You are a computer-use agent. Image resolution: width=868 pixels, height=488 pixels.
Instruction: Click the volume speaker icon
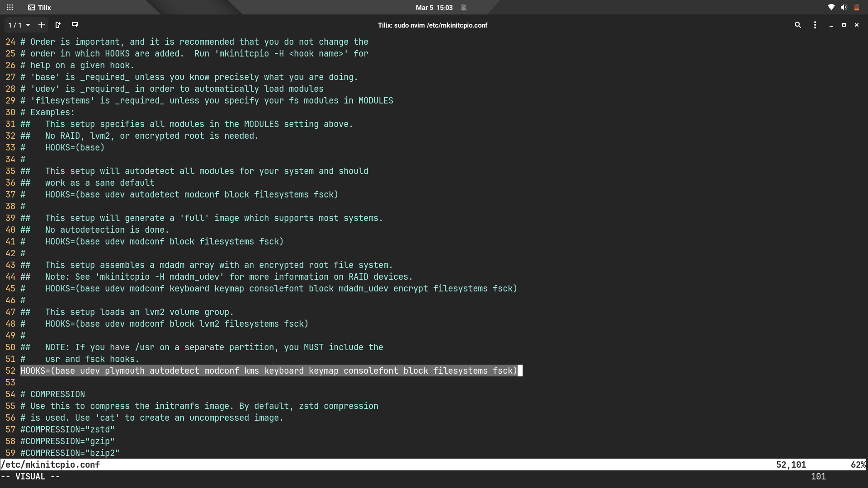point(844,7)
